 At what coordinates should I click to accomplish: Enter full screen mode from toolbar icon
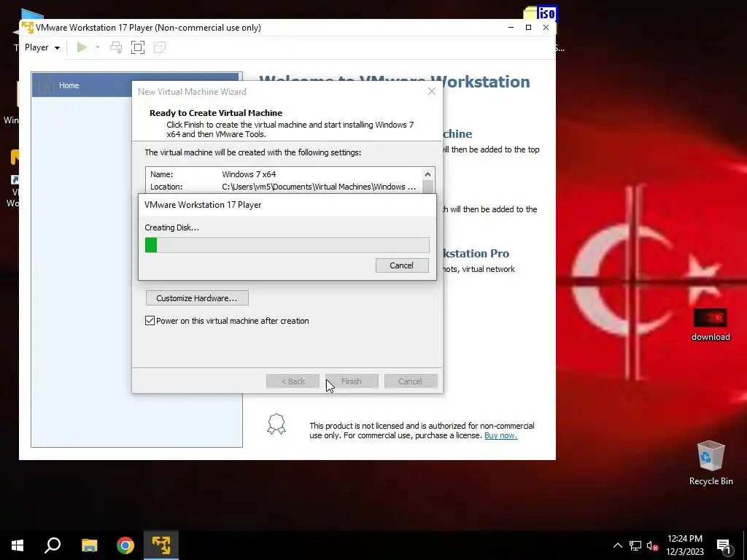(x=138, y=47)
